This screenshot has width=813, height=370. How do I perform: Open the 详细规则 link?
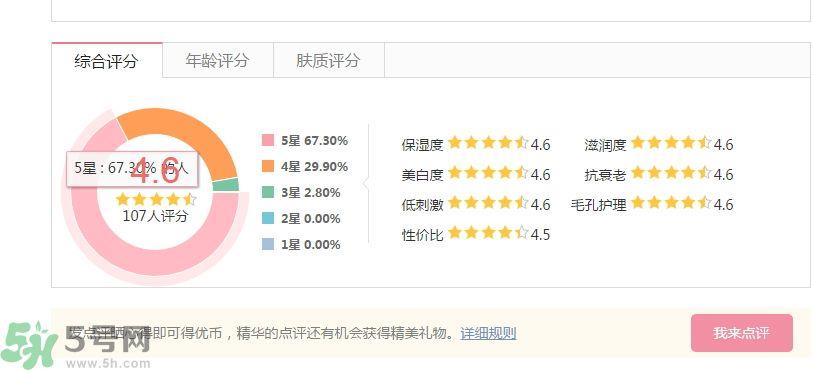[x=488, y=333]
